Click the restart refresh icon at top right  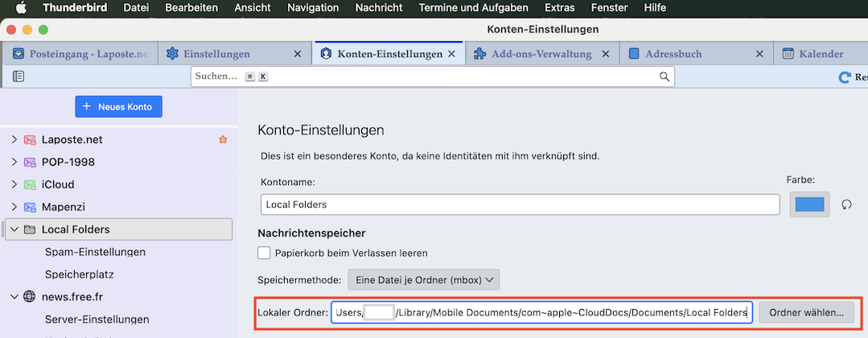coord(845,77)
